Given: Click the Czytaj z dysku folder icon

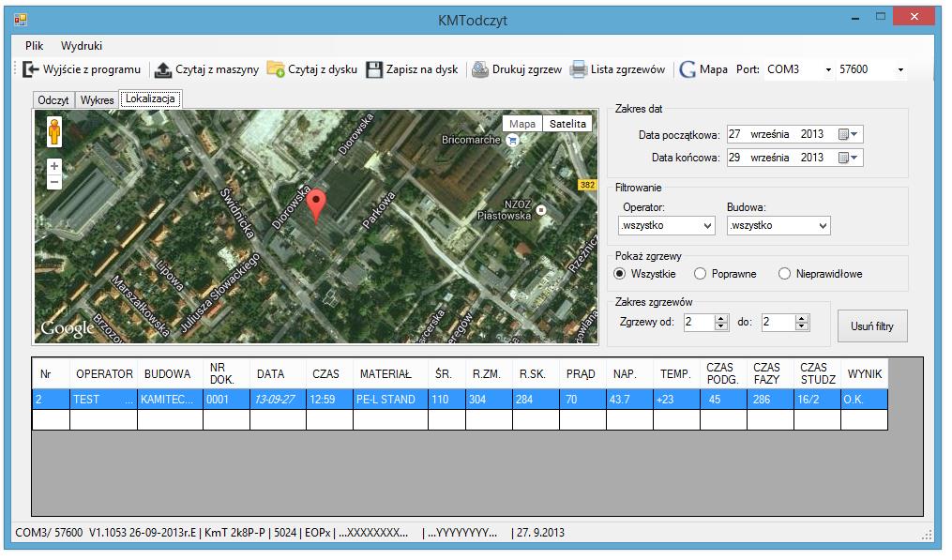Looking at the screenshot, I should coord(276,69).
